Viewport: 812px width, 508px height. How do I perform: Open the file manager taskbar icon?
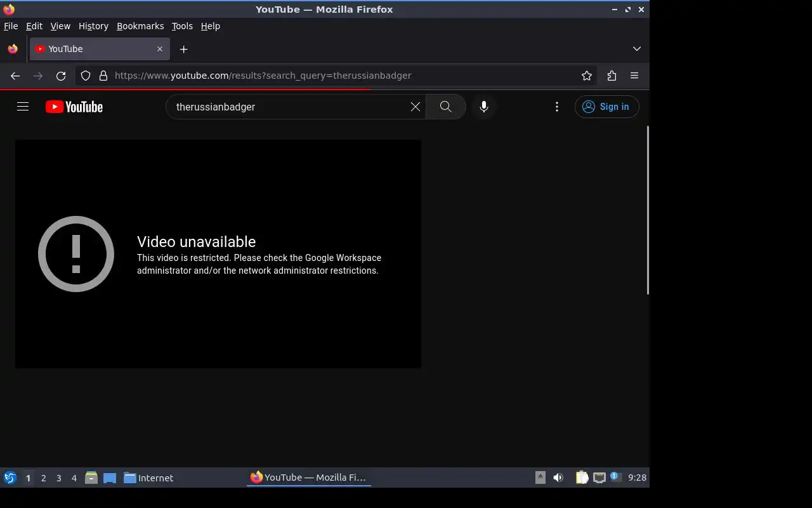(91, 478)
